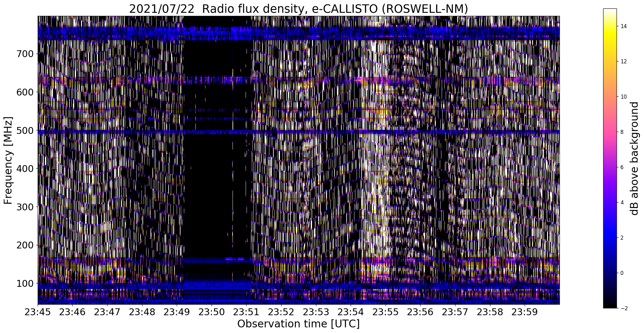Image resolution: width=644 pixels, height=333 pixels.
Task: Click the time tick label 23:59
Action: click(525, 312)
